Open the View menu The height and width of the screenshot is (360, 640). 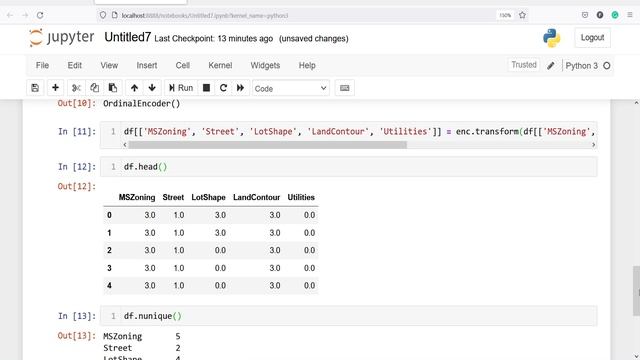coord(109,65)
